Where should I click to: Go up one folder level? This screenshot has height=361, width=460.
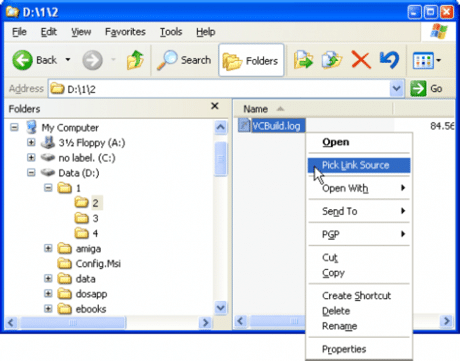[135, 60]
